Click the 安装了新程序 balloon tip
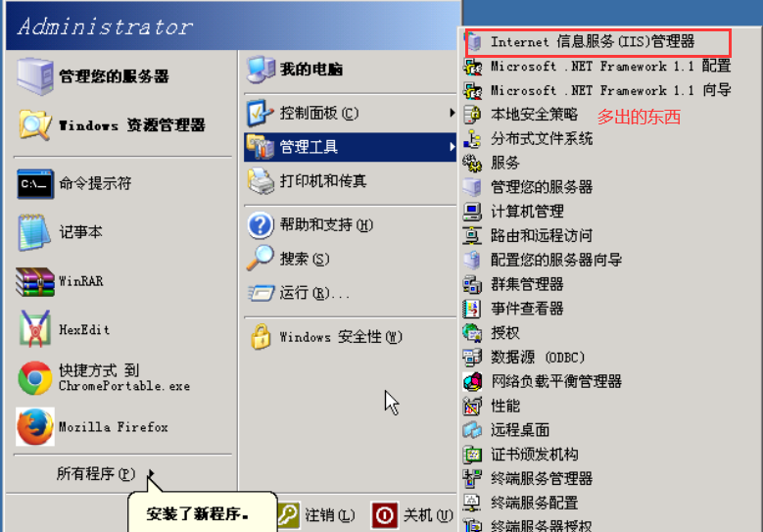The height and width of the screenshot is (532, 763). point(202,513)
